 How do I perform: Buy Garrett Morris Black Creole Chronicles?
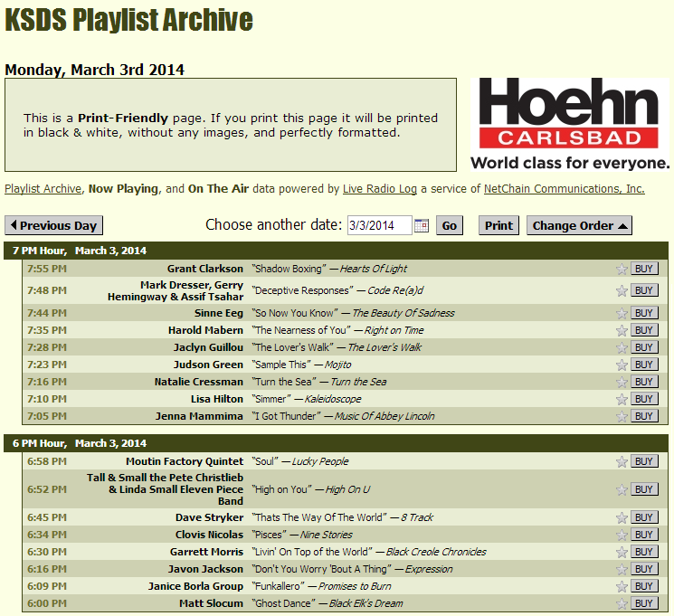coord(644,552)
